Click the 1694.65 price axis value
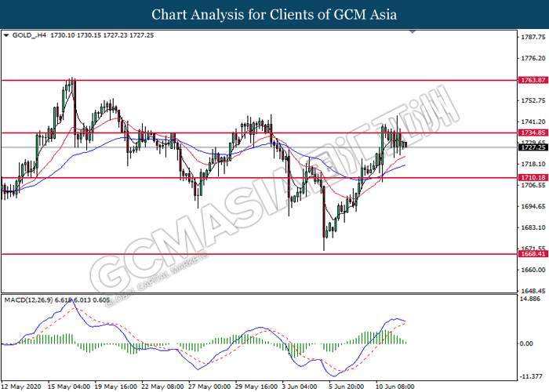The height and width of the screenshot is (392, 549). coord(533,206)
